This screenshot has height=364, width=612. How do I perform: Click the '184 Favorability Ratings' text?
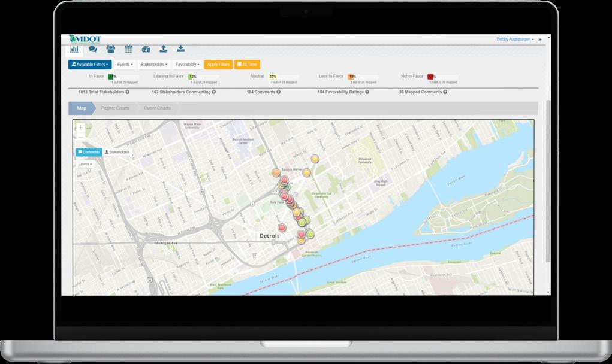coord(340,92)
